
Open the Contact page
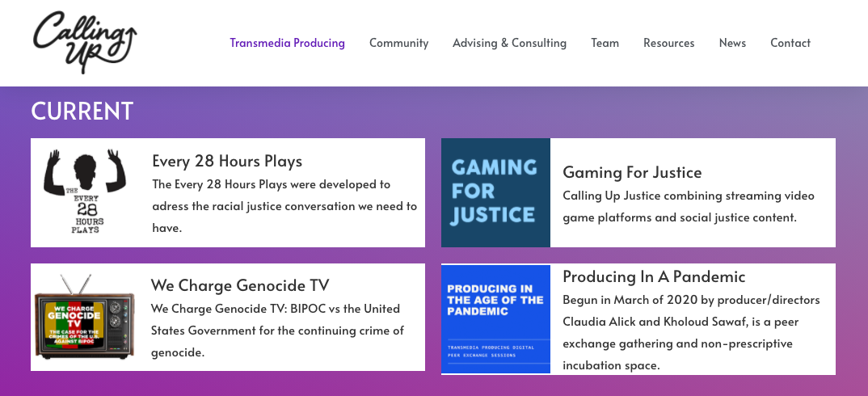click(x=790, y=43)
